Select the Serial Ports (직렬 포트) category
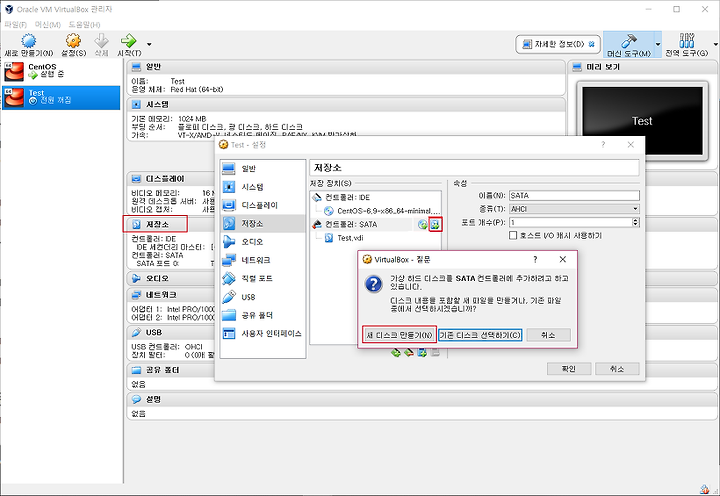 [263, 279]
